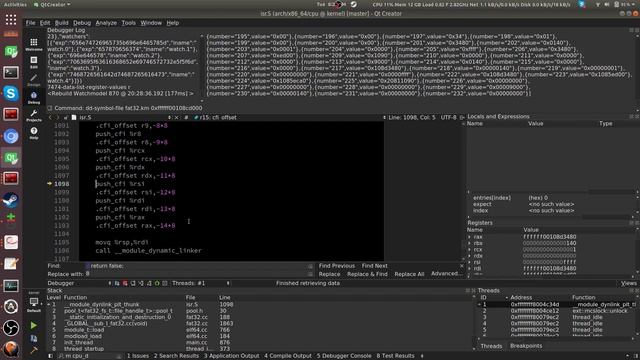Viewport: 640px width, 360px height.
Task: Open the Debug menu
Action: pyautogui.click(x=82, y=23)
